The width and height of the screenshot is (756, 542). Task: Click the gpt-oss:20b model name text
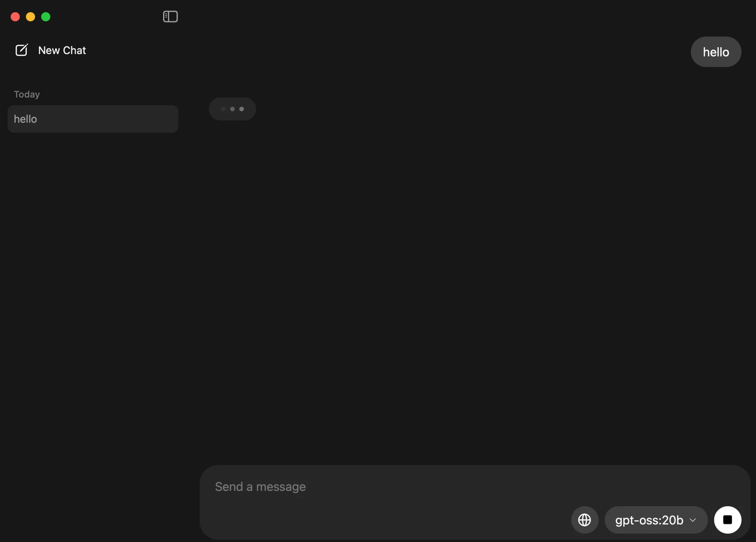pyautogui.click(x=649, y=520)
